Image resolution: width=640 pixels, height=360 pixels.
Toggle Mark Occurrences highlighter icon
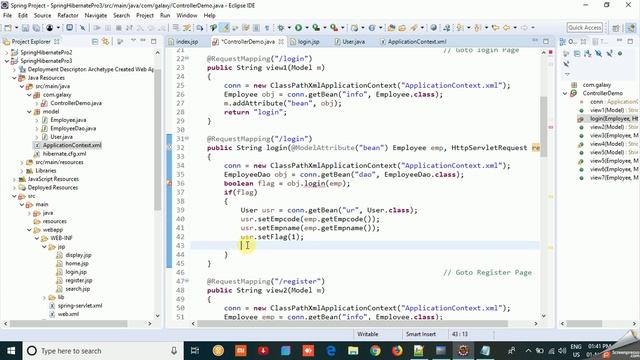point(224,28)
